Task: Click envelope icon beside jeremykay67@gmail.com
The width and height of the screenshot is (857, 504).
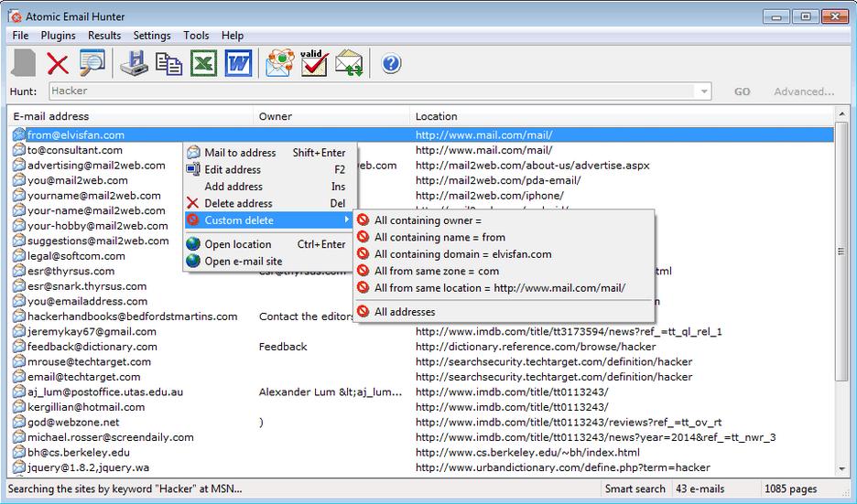Action: click(x=19, y=331)
